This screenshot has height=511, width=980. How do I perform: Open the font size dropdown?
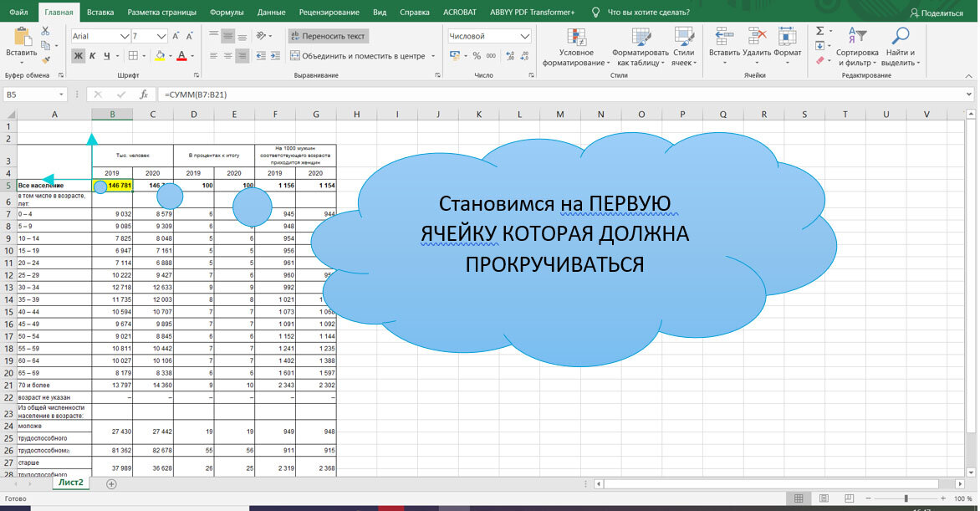(161, 36)
